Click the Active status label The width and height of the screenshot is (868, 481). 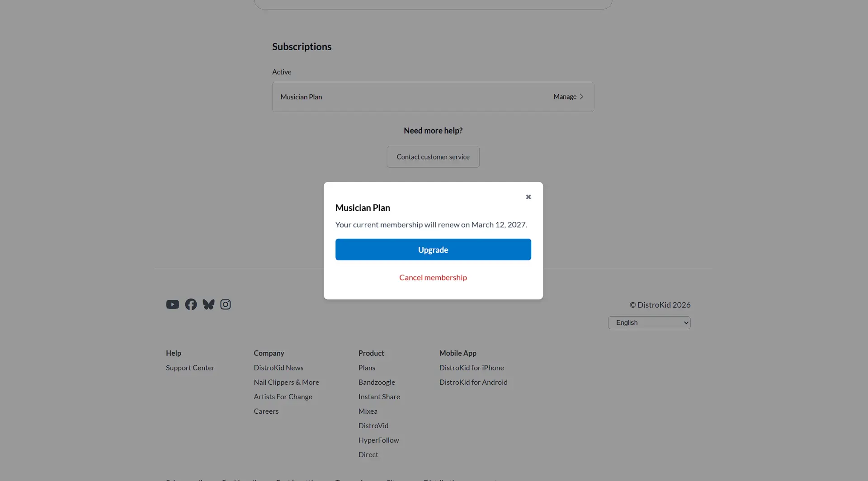coord(282,72)
